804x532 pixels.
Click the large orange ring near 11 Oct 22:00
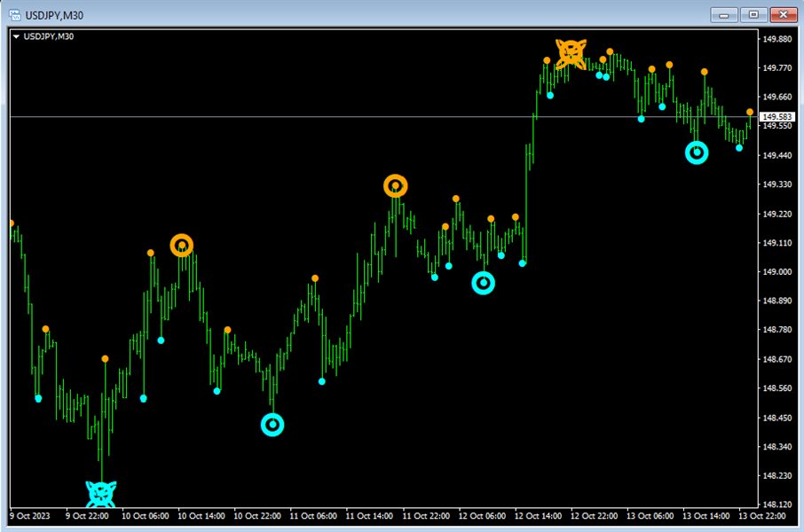tap(395, 186)
